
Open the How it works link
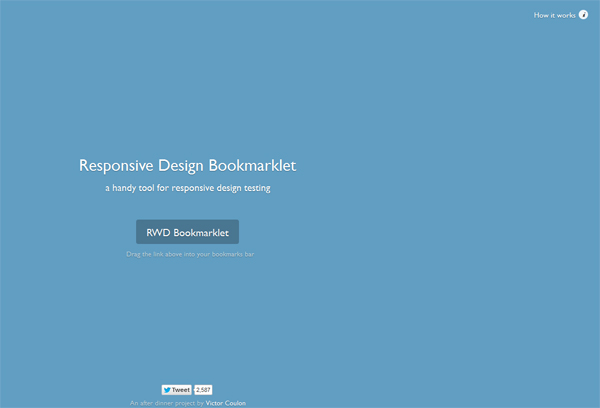point(554,15)
